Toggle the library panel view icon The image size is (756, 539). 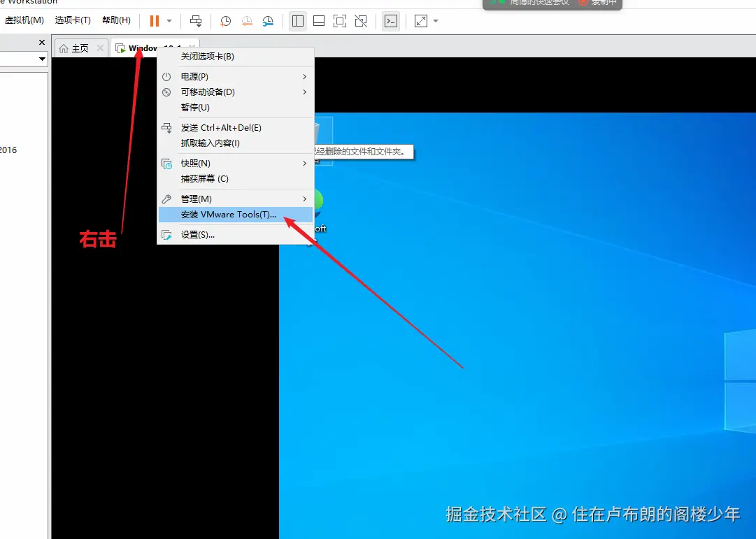[x=297, y=21]
